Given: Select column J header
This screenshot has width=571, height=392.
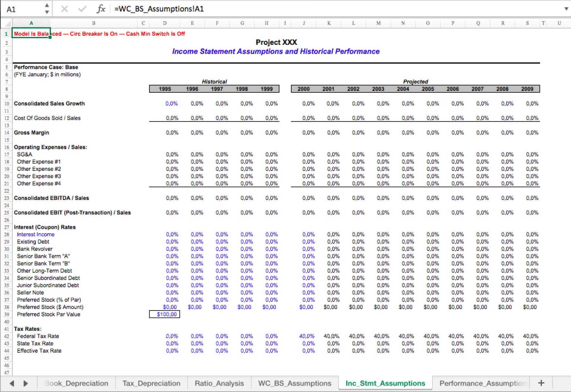Looking at the screenshot, I should 304,23.
